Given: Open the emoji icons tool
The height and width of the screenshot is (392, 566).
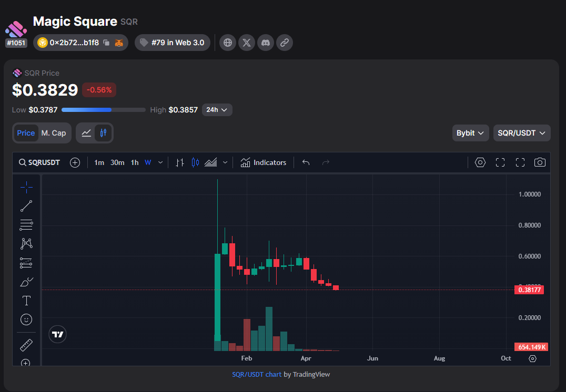Looking at the screenshot, I should 26,319.
